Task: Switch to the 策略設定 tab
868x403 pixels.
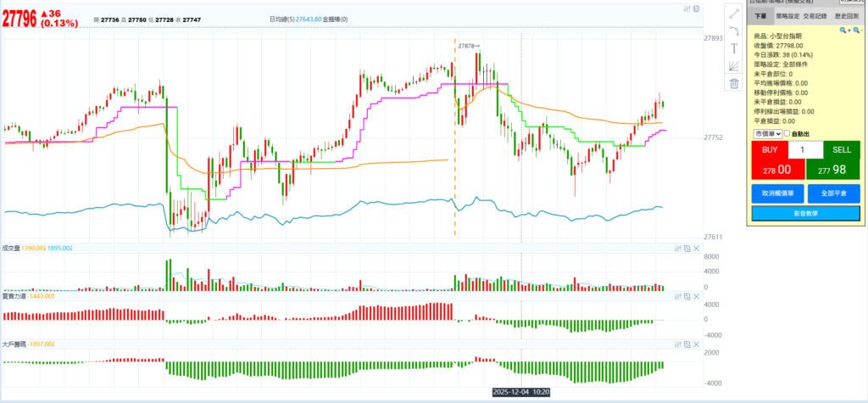Action: click(787, 15)
